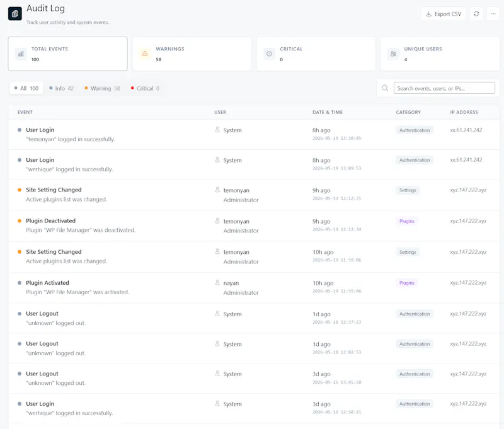Open the Plugin Activated event title
The width and height of the screenshot is (504, 429).
click(x=48, y=283)
